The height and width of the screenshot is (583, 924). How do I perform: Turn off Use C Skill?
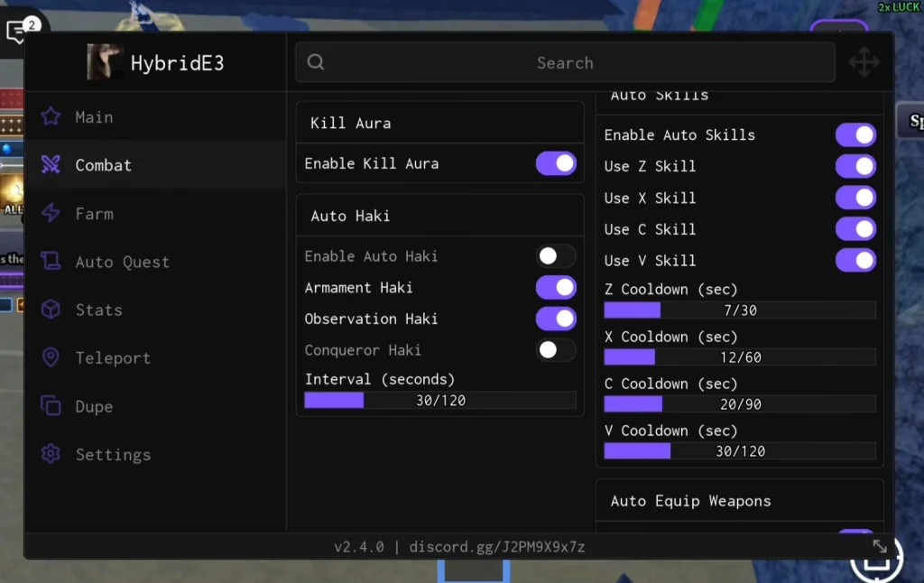click(x=855, y=228)
